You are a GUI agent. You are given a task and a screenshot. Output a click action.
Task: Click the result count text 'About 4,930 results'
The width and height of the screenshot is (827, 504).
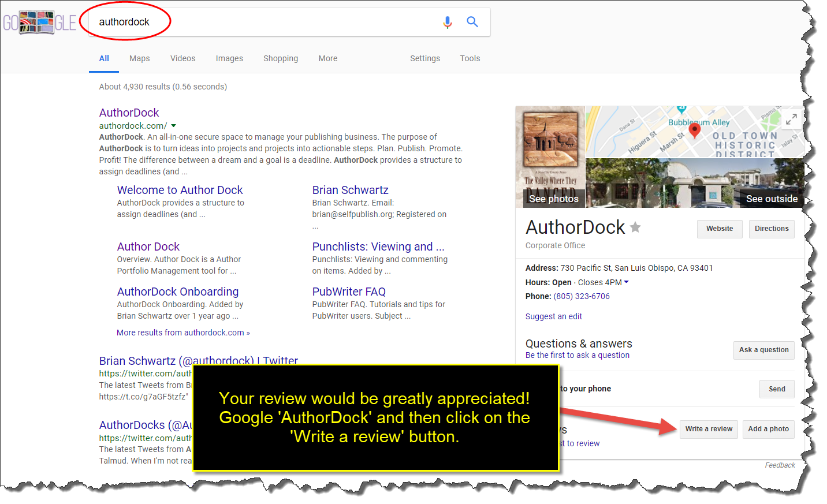pyautogui.click(x=135, y=87)
